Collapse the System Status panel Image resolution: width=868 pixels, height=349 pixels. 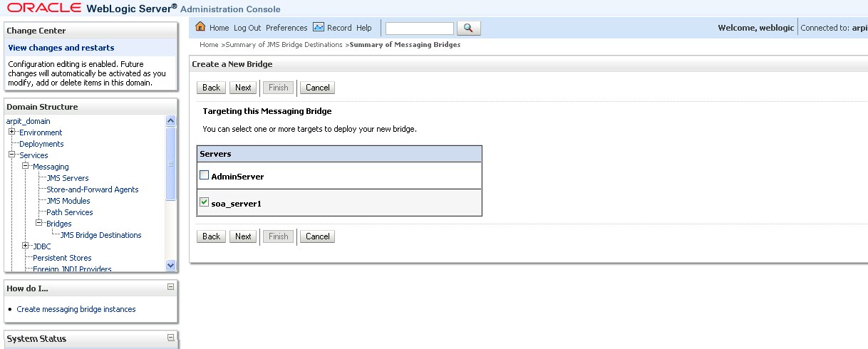click(170, 338)
